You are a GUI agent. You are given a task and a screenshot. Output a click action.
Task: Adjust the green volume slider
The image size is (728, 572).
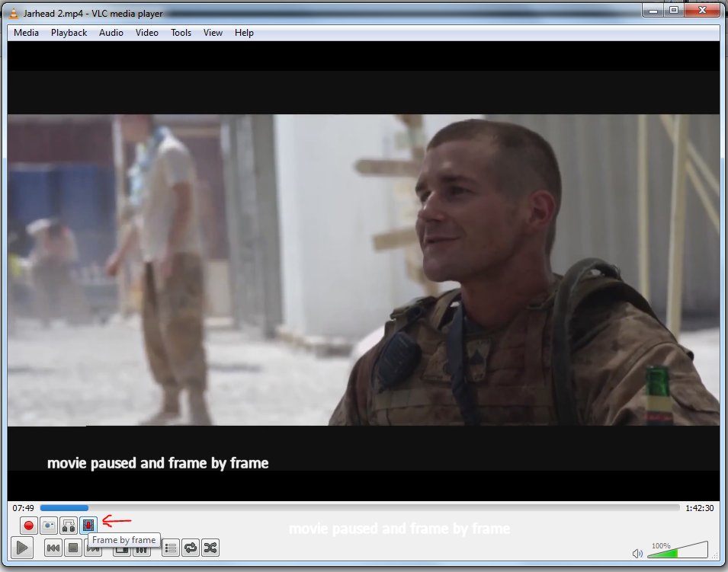tap(678, 550)
